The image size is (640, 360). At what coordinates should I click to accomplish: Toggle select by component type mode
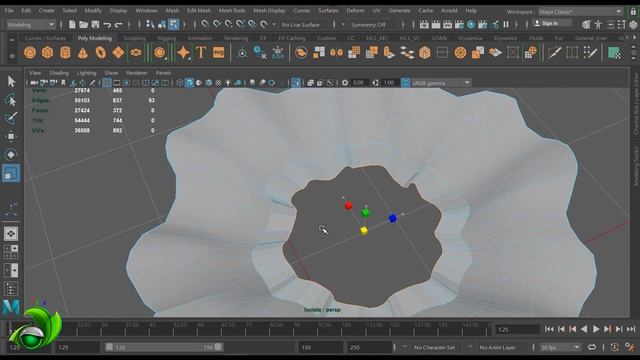pos(173,24)
